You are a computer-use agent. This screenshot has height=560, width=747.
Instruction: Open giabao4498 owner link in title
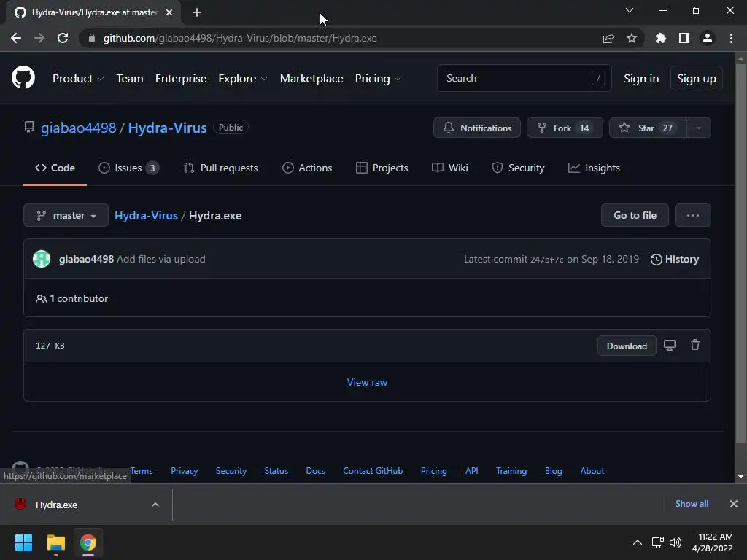79,128
